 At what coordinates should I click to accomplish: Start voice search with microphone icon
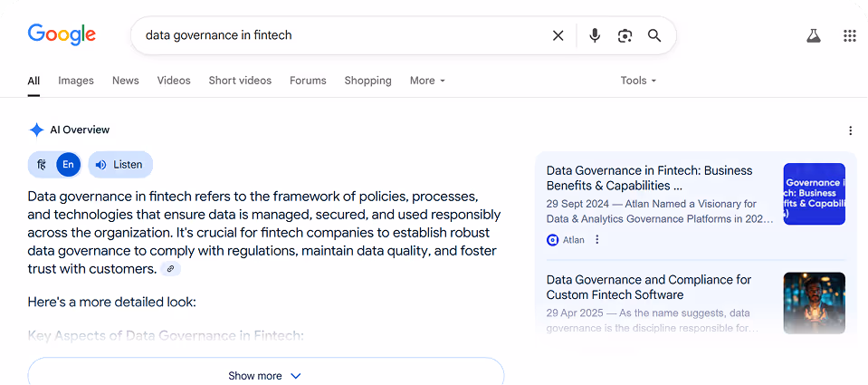pyautogui.click(x=595, y=35)
